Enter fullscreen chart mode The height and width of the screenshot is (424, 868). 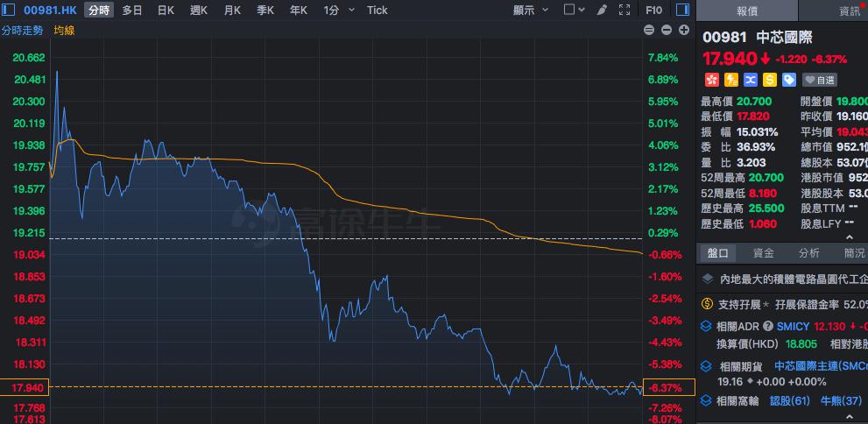tap(625, 10)
